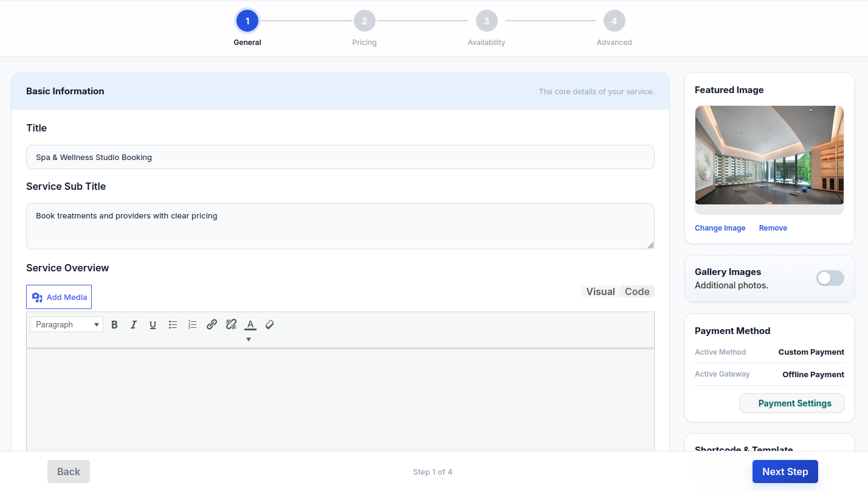The width and height of the screenshot is (868, 491).
Task: Click the Change Image link
Action: pyautogui.click(x=720, y=228)
